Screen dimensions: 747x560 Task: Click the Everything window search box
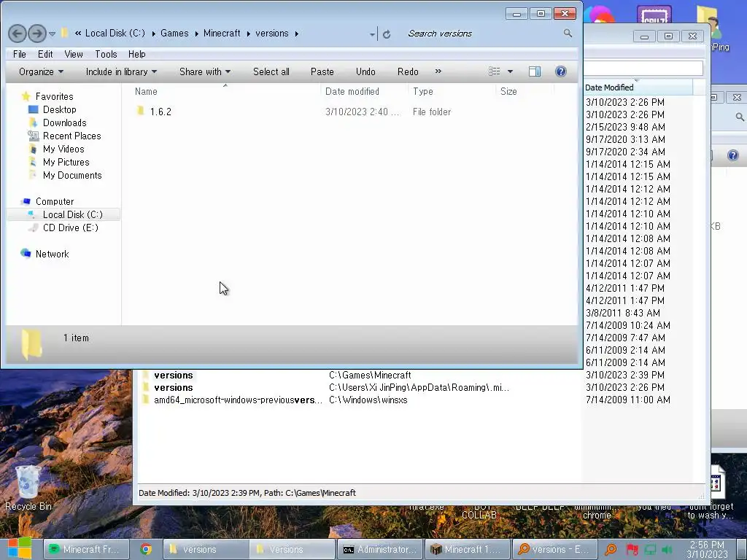(643, 68)
